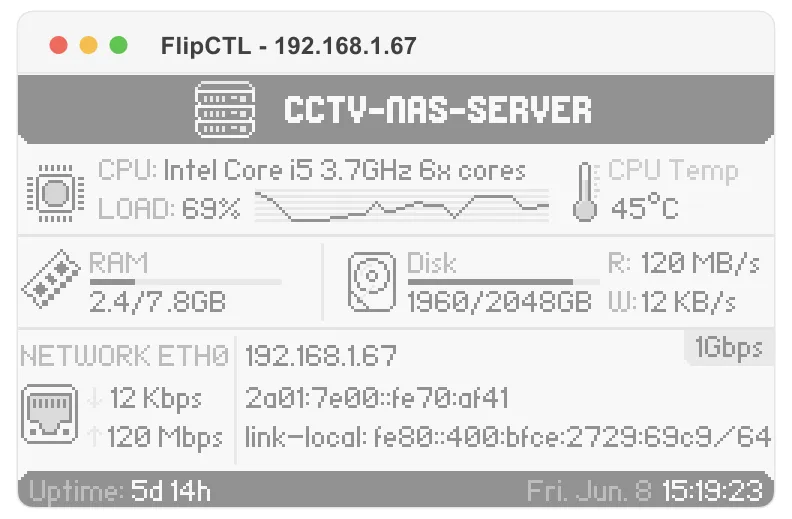Click the server rack icon in header
792x519 pixels.
pos(225,109)
